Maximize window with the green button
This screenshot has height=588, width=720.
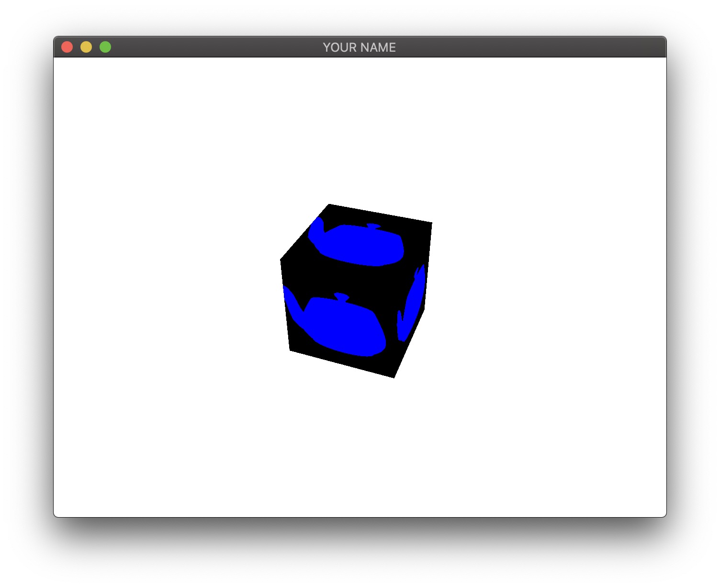[105, 47]
